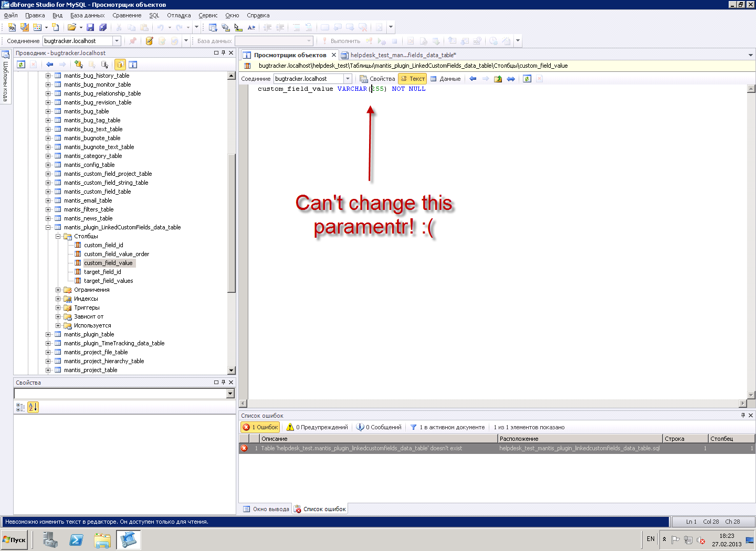Viewport: 756px width, 551px height.
Task: Click the EN language indicator
Action: (650, 539)
